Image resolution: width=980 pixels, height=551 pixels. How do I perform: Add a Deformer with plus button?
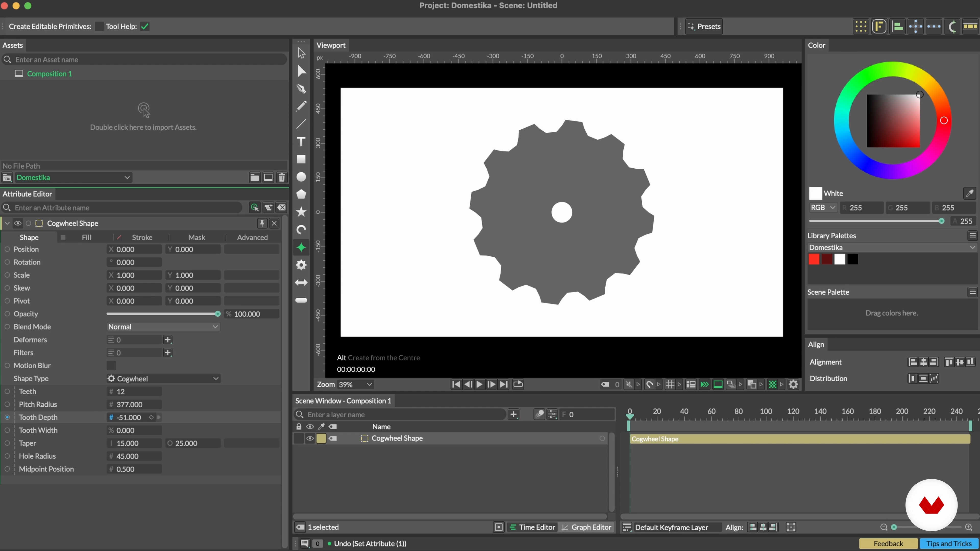coord(168,340)
